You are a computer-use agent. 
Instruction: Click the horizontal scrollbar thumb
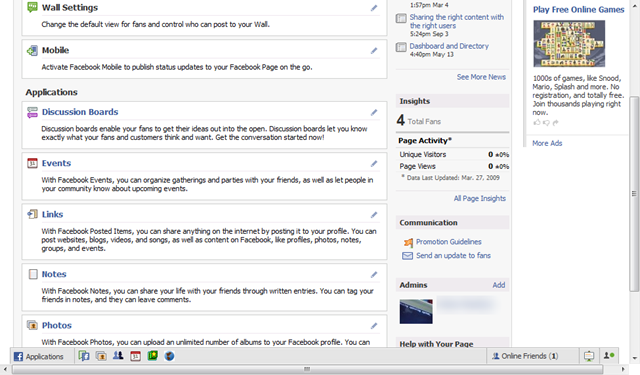pos(307,369)
